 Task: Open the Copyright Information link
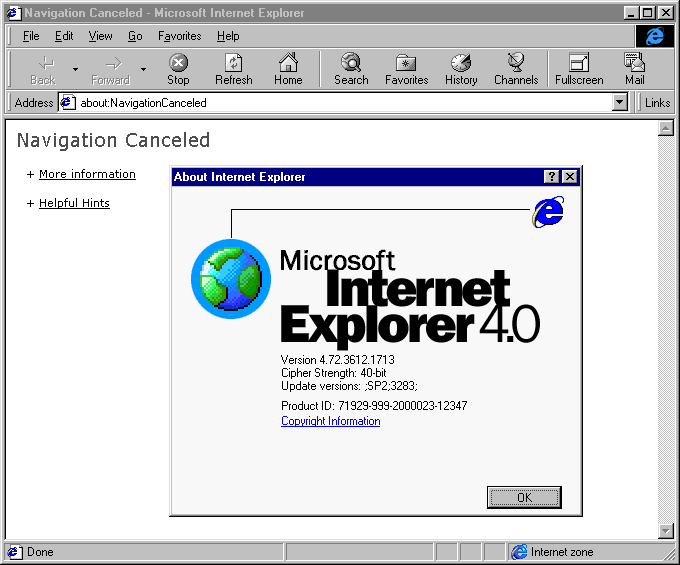330,421
